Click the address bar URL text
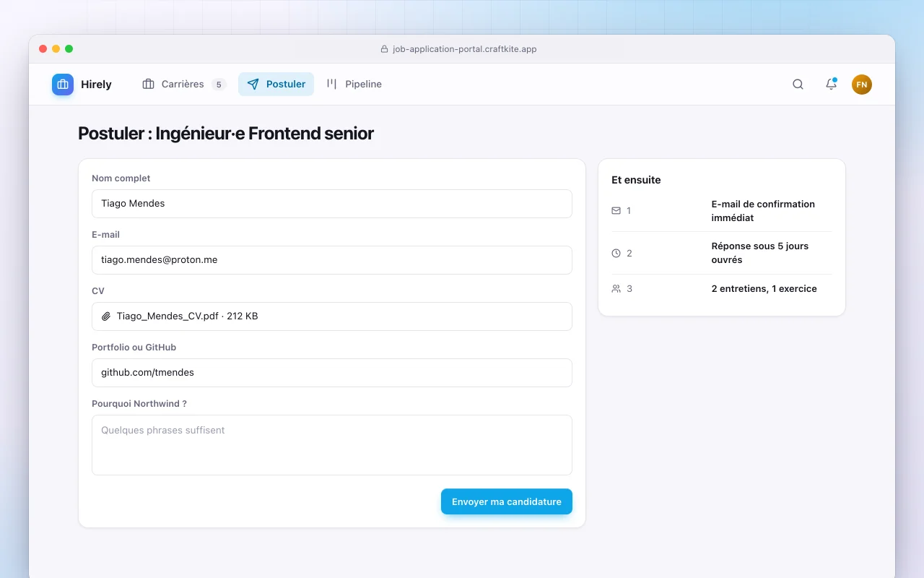The image size is (924, 578). (465, 49)
